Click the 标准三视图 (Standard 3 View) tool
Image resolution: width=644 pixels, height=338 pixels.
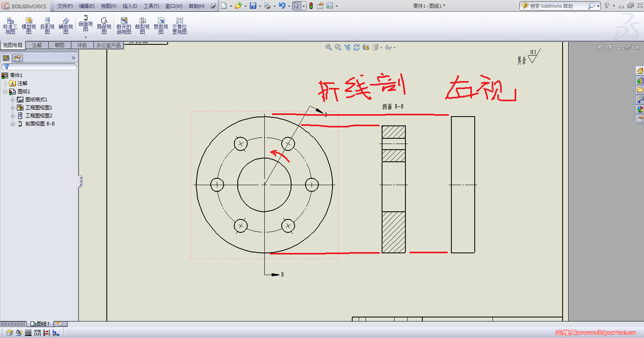(x=10, y=26)
